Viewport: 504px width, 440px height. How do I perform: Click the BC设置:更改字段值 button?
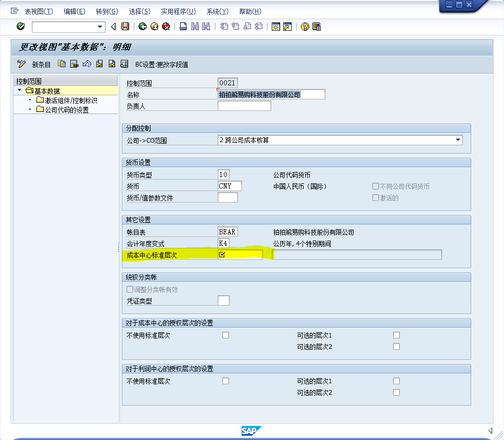point(162,65)
